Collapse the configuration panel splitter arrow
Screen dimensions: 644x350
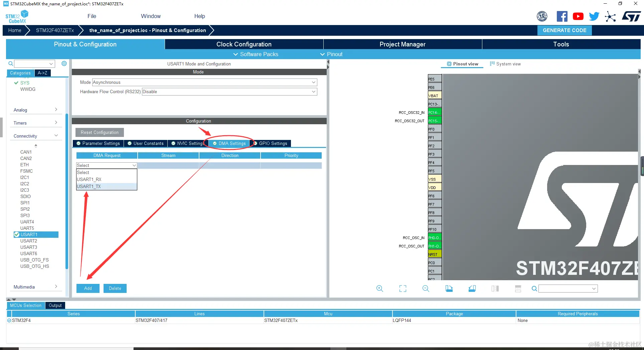(328, 62)
